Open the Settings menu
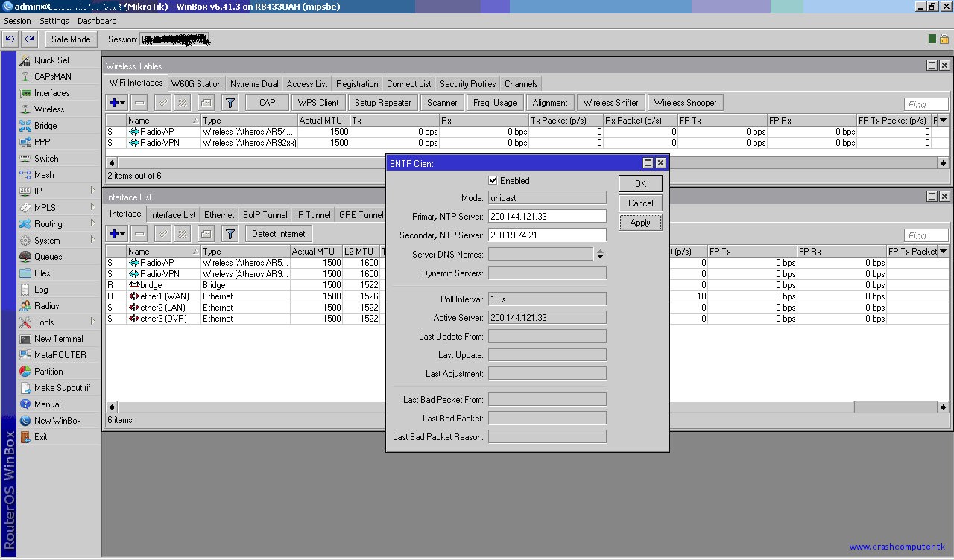Viewport: 954px width, 560px height. pos(54,21)
